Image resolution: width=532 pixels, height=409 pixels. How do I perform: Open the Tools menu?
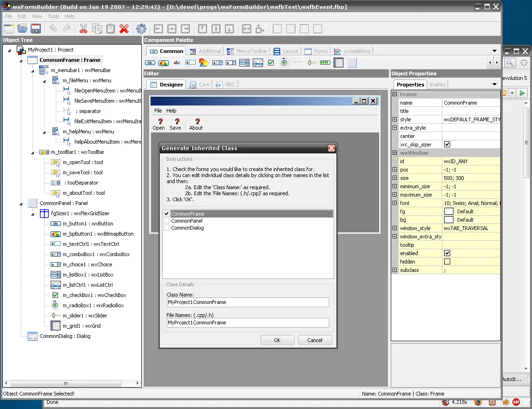[x=53, y=16]
